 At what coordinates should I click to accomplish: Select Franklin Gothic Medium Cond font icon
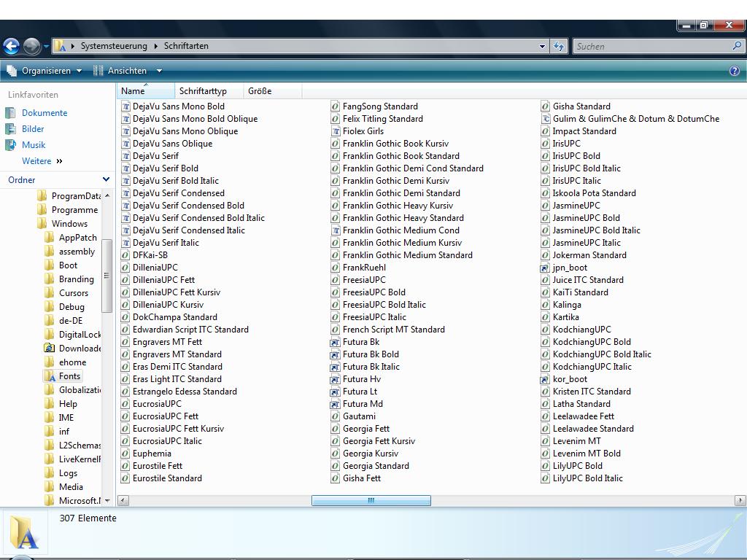click(x=336, y=230)
